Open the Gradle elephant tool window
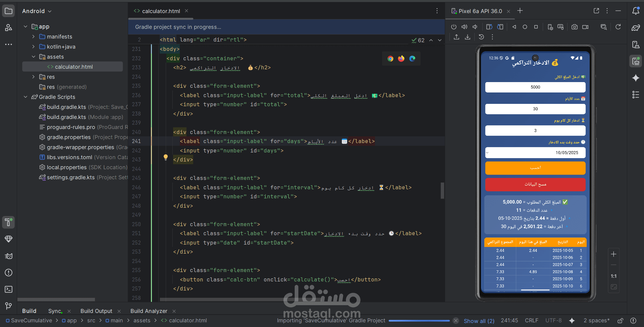The image size is (644, 327). pyautogui.click(x=636, y=28)
